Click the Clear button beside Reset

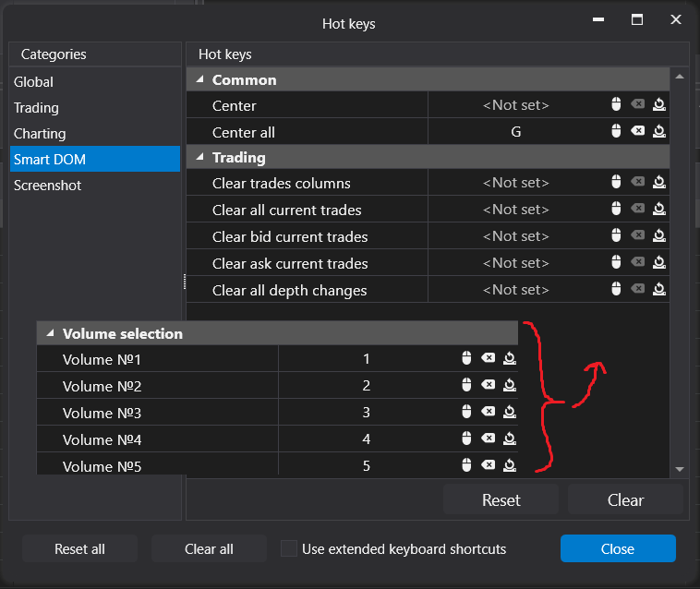pyautogui.click(x=625, y=500)
